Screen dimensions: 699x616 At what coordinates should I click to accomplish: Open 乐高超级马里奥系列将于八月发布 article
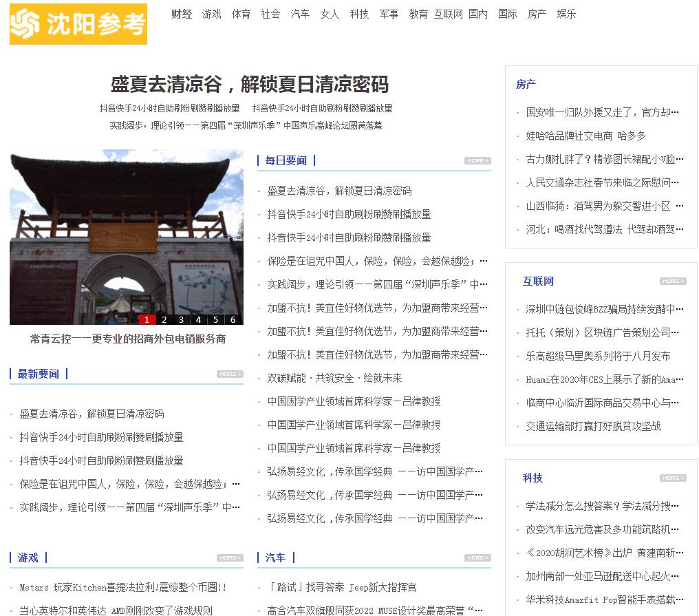click(598, 356)
